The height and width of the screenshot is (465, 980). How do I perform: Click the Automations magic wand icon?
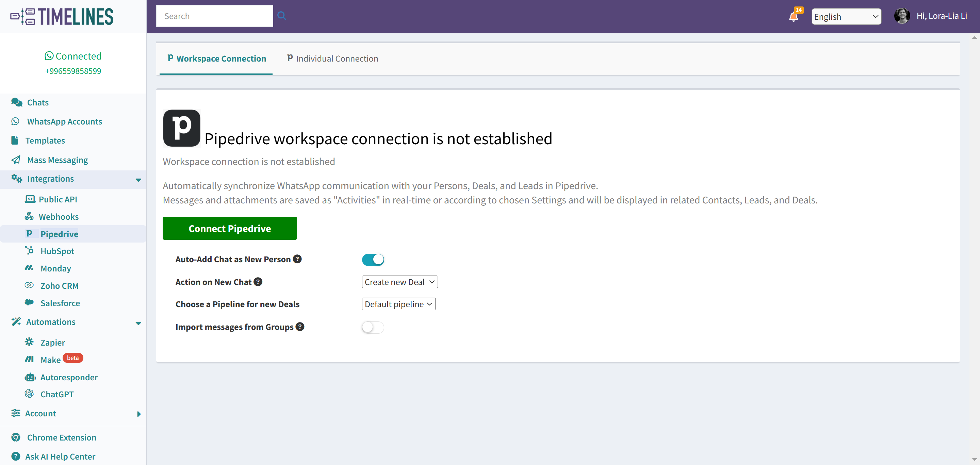point(16,322)
